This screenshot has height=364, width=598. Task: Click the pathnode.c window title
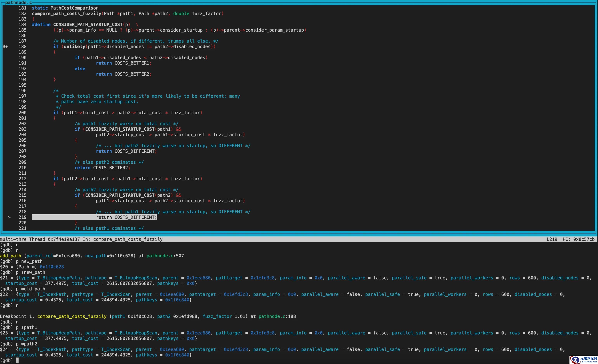click(18, 3)
